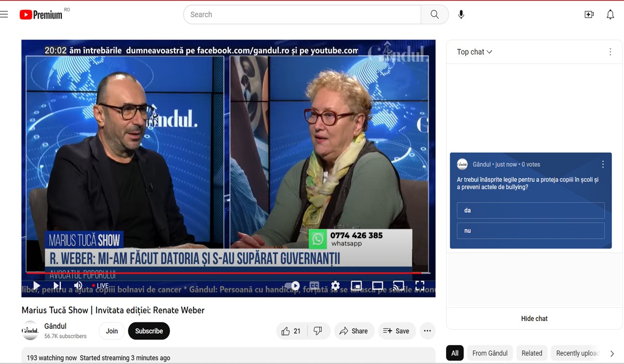Dislike the video thumbs down
Screen dimensions: 624x364
[318, 331]
